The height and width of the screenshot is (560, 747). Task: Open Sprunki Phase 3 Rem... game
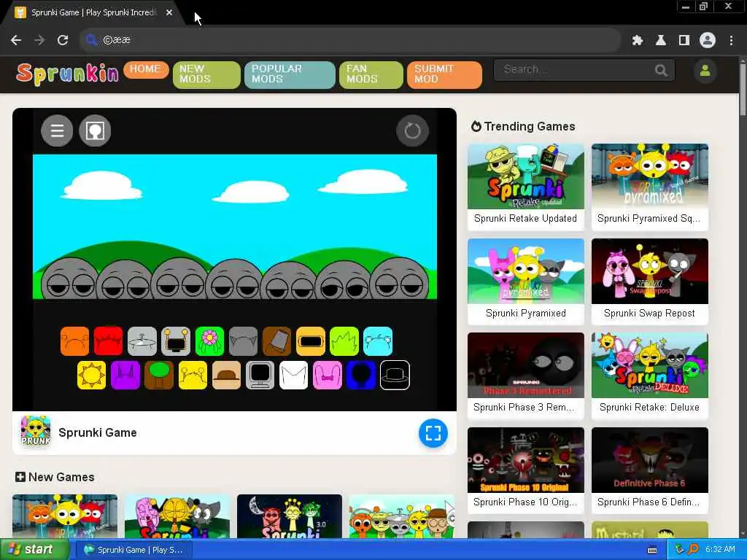(x=526, y=376)
